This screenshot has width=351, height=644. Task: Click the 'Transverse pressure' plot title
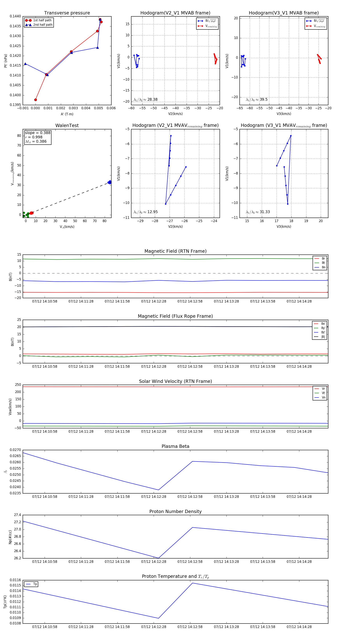[67, 13]
